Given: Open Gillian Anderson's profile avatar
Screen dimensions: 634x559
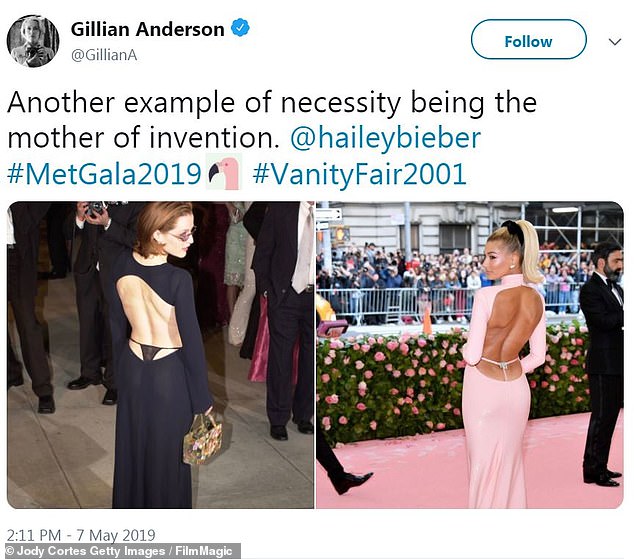Looking at the screenshot, I should pos(33,41).
